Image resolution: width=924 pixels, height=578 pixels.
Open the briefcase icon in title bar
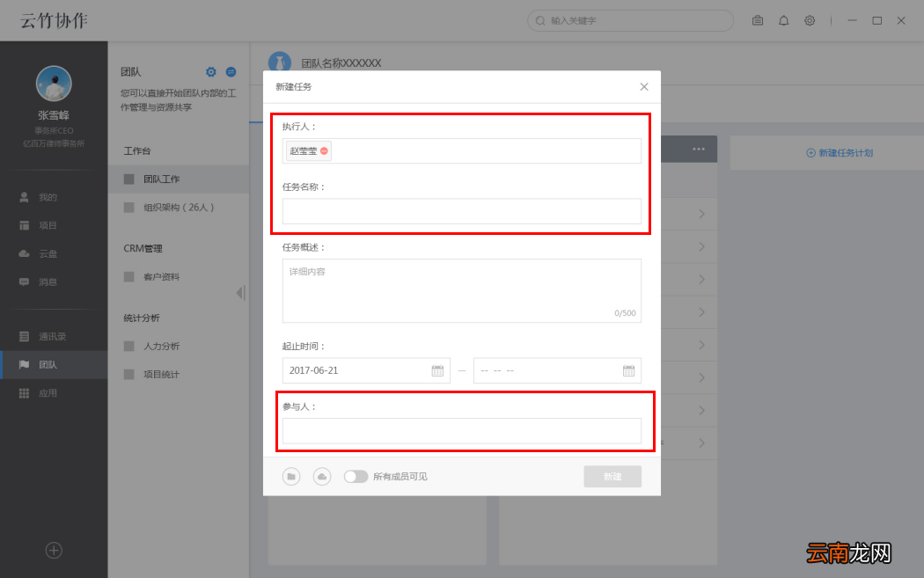(758, 20)
